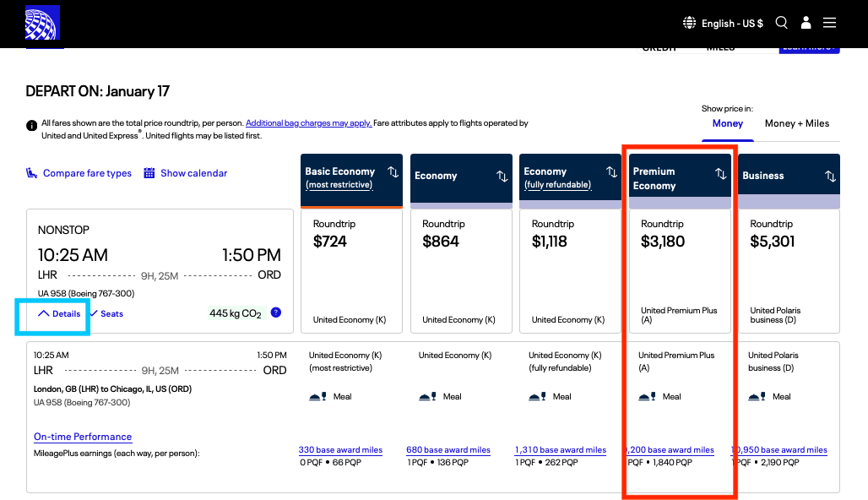Click the CO2 emissions help question icon

point(276,312)
